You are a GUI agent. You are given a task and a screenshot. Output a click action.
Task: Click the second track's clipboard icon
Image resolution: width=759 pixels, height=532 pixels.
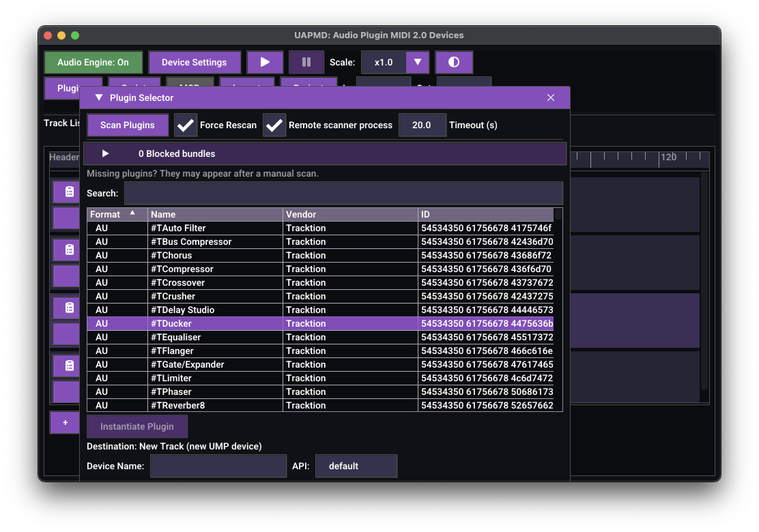coord(69,250)
